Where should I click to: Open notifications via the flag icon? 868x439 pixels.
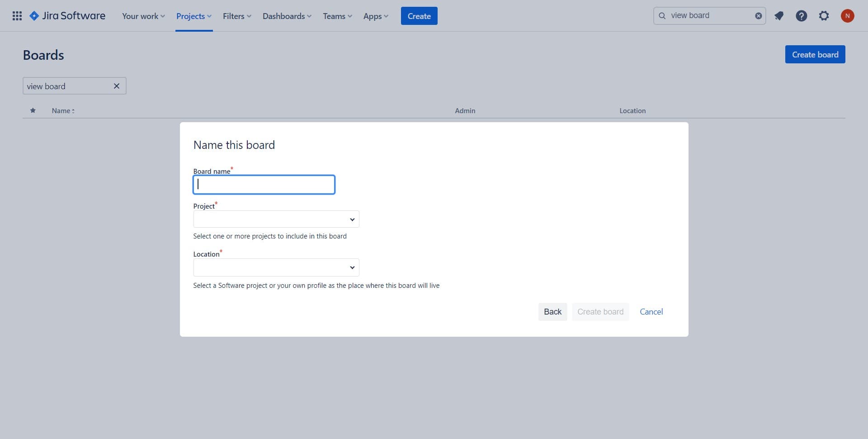point(779,15)
